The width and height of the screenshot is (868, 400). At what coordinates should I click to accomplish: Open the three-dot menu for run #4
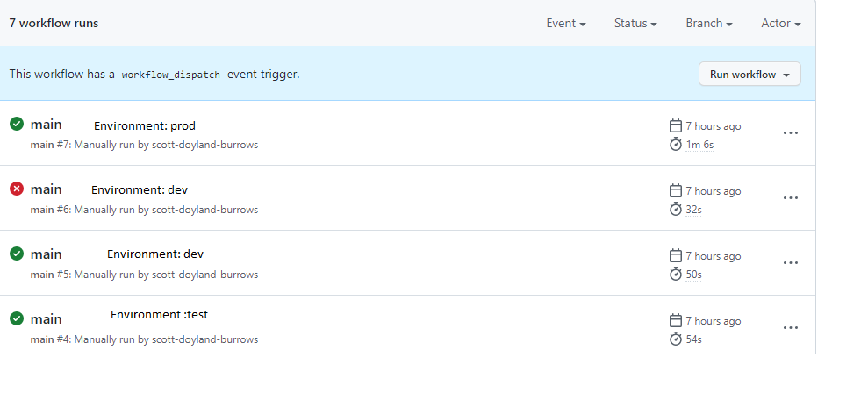pos(791,327)
